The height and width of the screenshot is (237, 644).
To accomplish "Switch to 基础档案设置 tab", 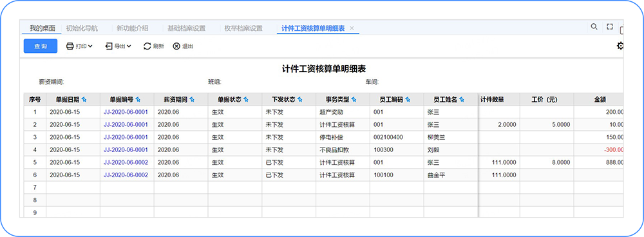I will click(x=187, y=28).
